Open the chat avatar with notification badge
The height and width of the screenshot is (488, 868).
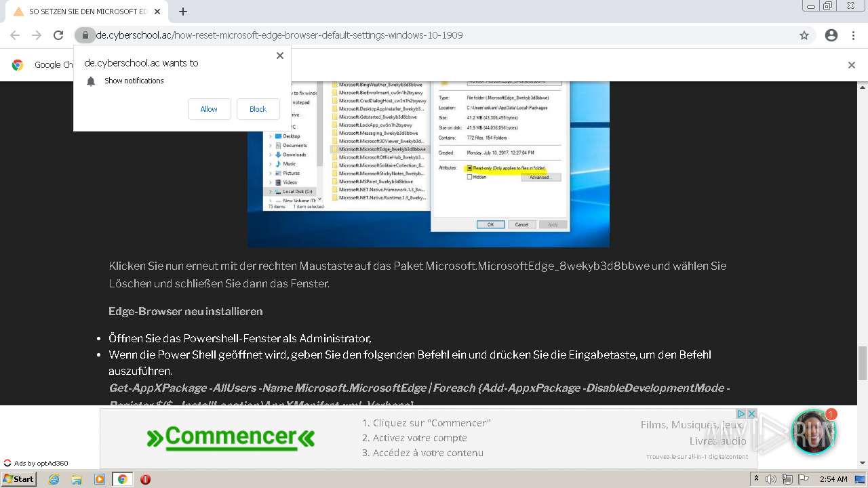[814, 431]
